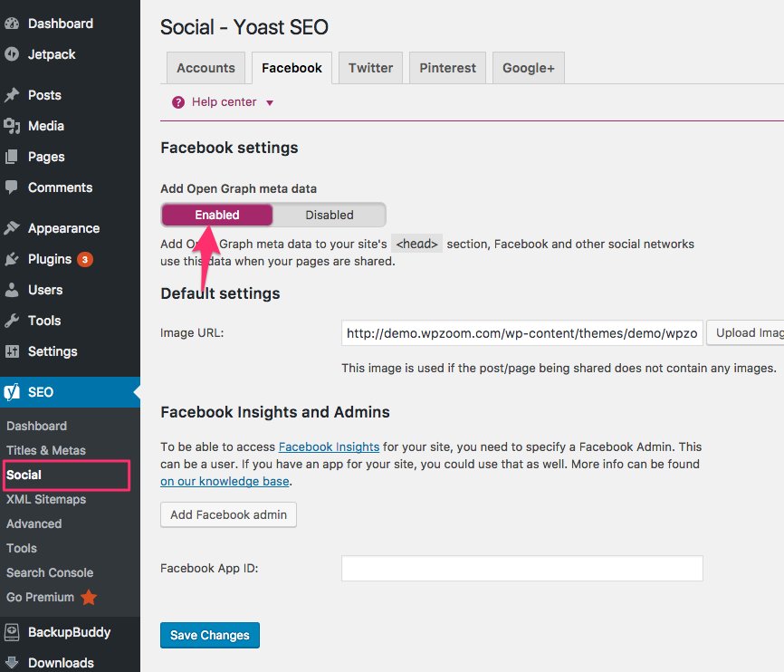Open Appearance menu label
This screenshot has height=672, width=784.
64,228
